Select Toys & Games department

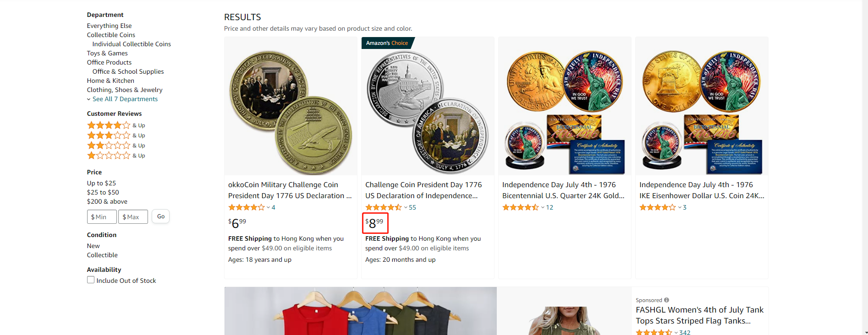point(107,53)
